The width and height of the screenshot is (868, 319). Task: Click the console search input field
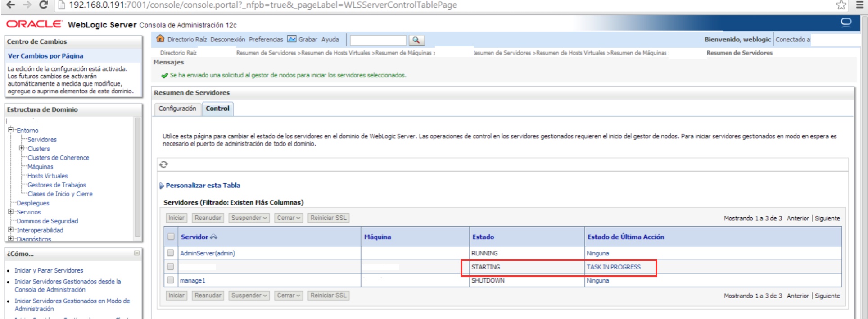point(378,40)
